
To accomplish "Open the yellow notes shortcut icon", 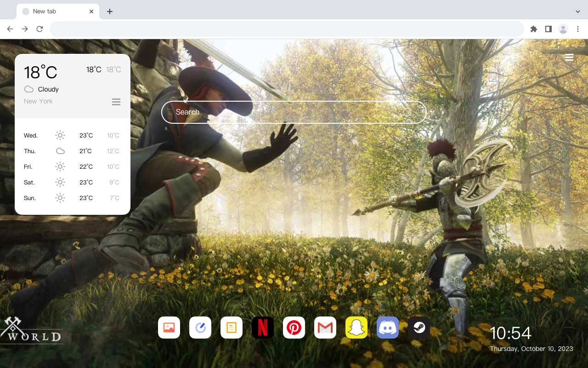I will pyautogui.click(x=232, y=328).
